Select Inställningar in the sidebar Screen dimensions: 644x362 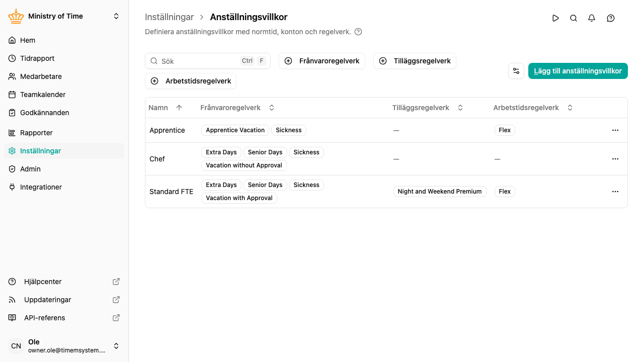click(64, 151)
